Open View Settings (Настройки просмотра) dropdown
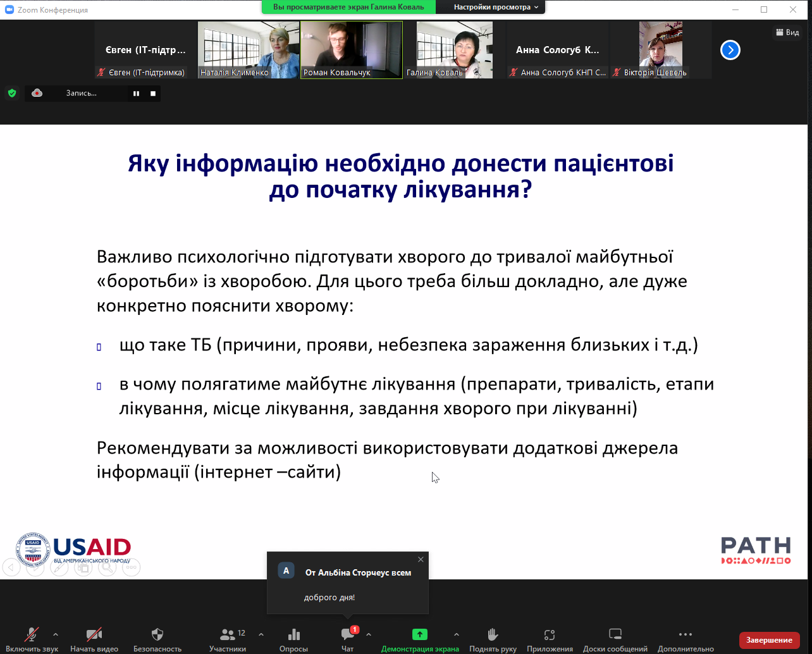 (x=496, y=7)
